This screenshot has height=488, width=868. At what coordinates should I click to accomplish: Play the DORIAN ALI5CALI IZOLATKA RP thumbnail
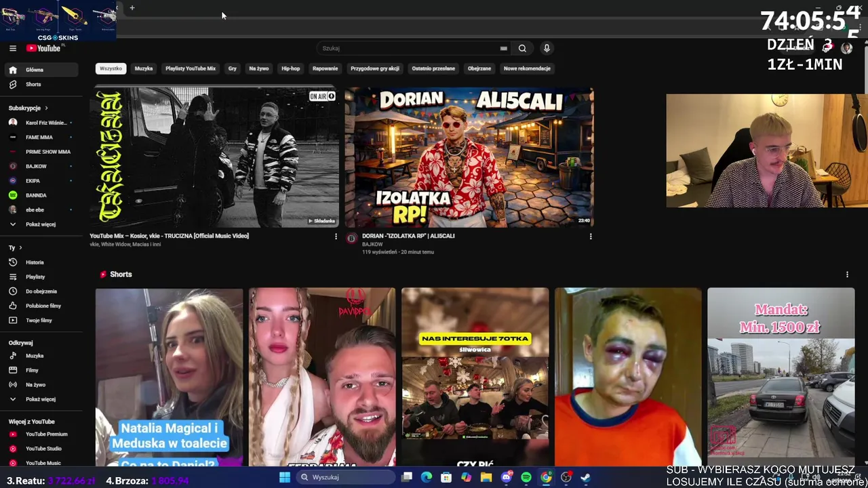(469, 157)
